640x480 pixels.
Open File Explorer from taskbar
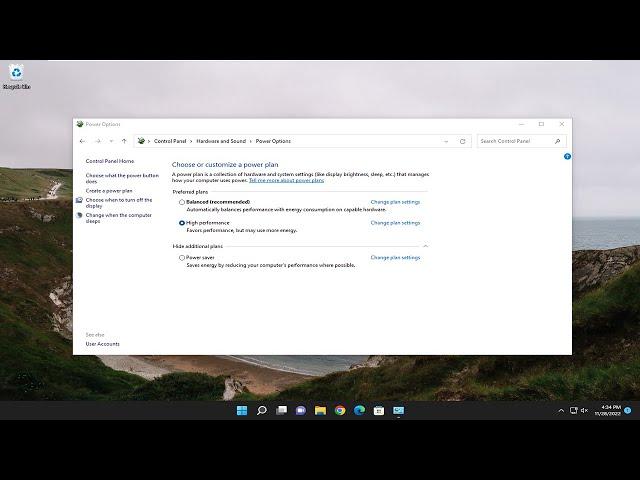click(x=320, y=410)
